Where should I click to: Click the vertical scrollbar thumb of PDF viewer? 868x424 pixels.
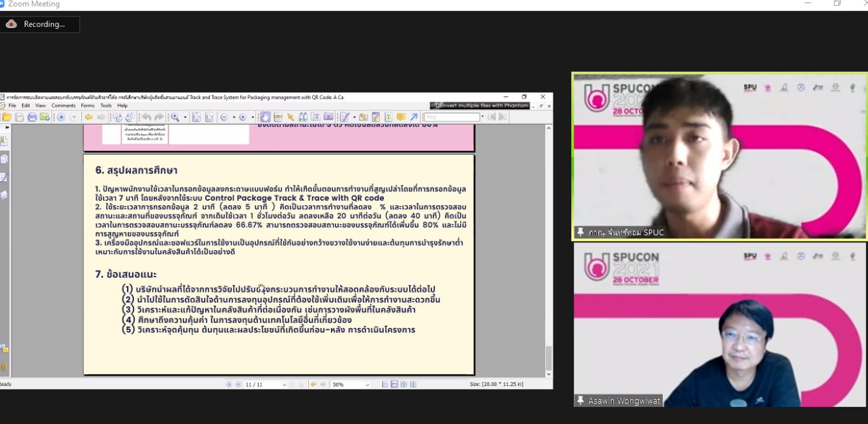[x=549, y=357]
